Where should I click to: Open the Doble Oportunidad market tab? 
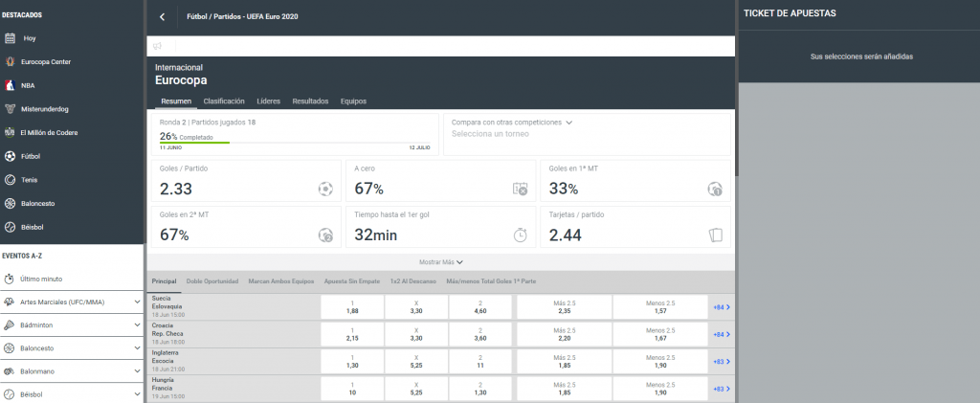click(x=211, y=281)
